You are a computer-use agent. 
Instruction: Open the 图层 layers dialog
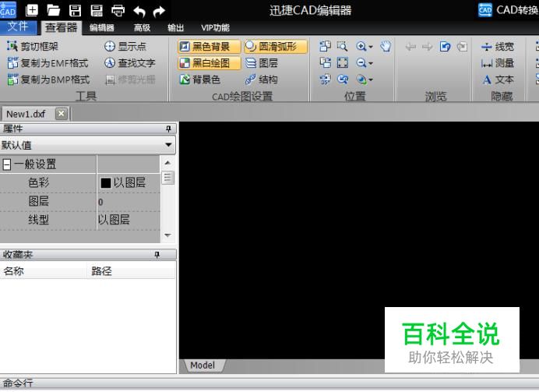(262, 63)
